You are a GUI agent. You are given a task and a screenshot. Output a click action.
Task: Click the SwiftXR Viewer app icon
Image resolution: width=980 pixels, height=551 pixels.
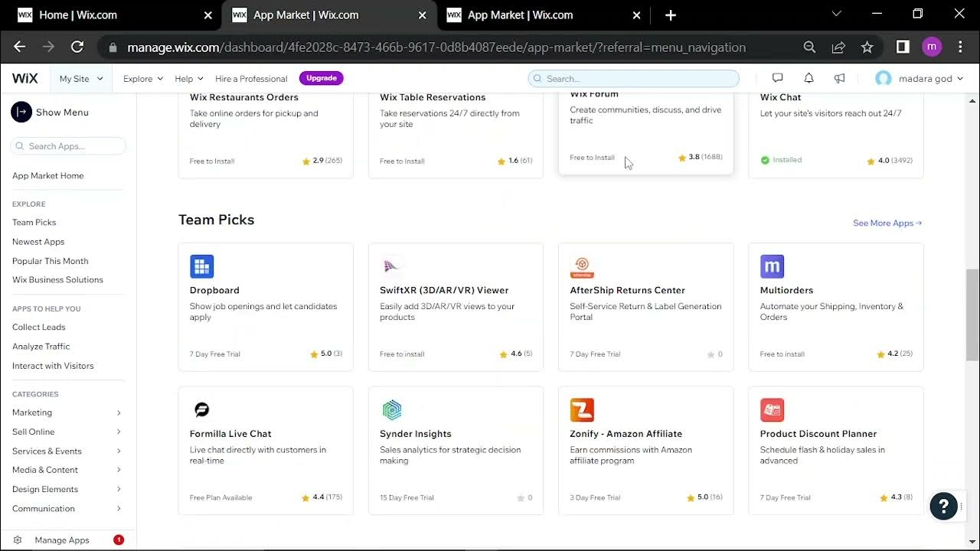coord(391,266)
